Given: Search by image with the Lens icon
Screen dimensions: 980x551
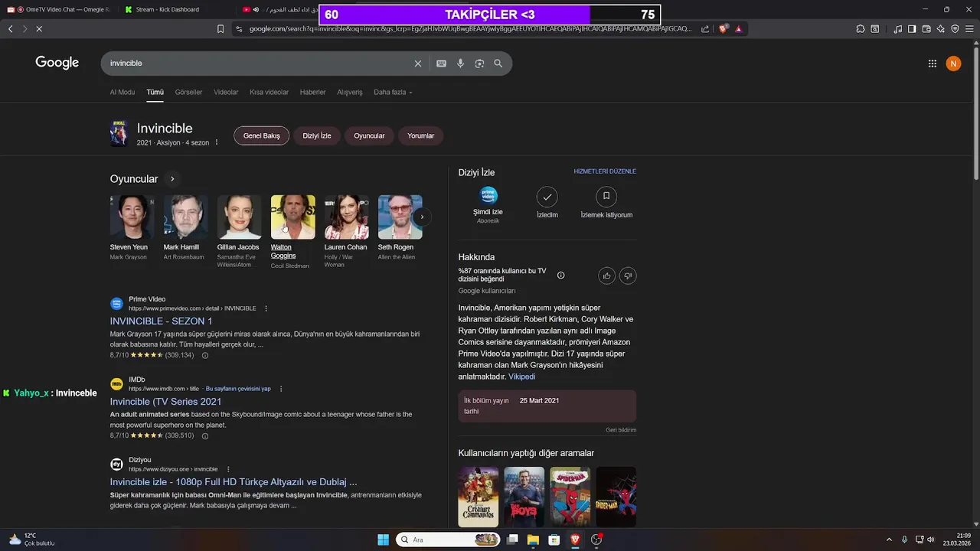Looking at the screenshot, I should coord(479,64).
